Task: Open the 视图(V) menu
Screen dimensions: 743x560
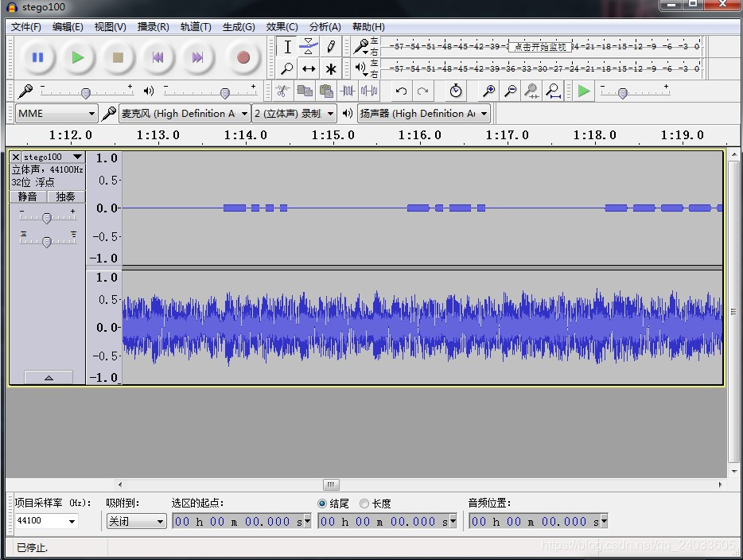Action: (110, 27)
